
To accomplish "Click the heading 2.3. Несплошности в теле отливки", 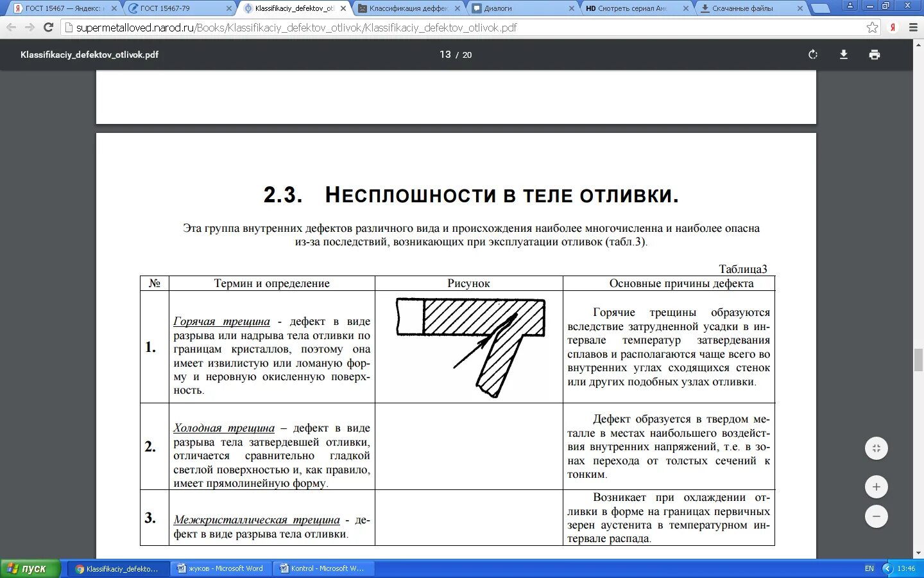I will pyautogui.click(x=470, y=195).
